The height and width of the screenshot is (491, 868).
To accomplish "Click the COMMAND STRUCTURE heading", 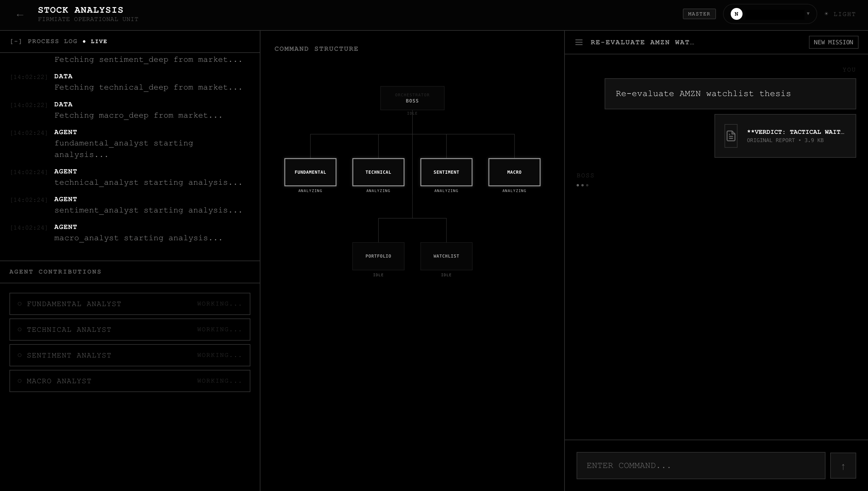I will (x=316, y=48).
